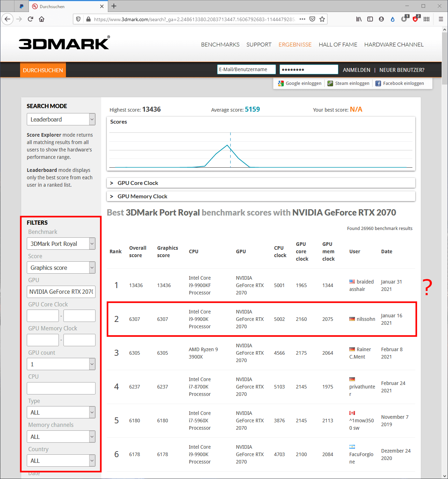Click the browser URL address bar
The width and height of the screenshot is (448, 479).
(194, 19)
